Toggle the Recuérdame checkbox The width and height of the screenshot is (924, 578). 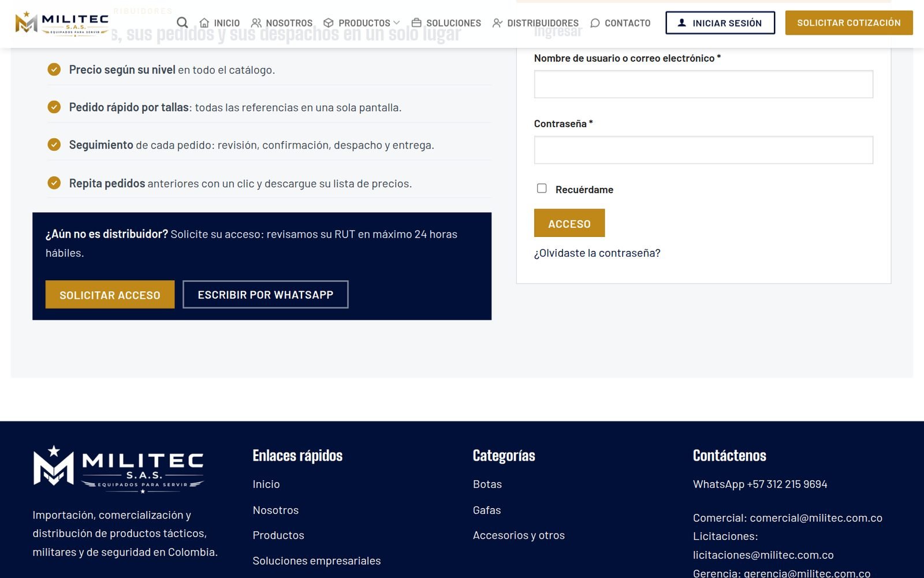(x=542, y=188)
